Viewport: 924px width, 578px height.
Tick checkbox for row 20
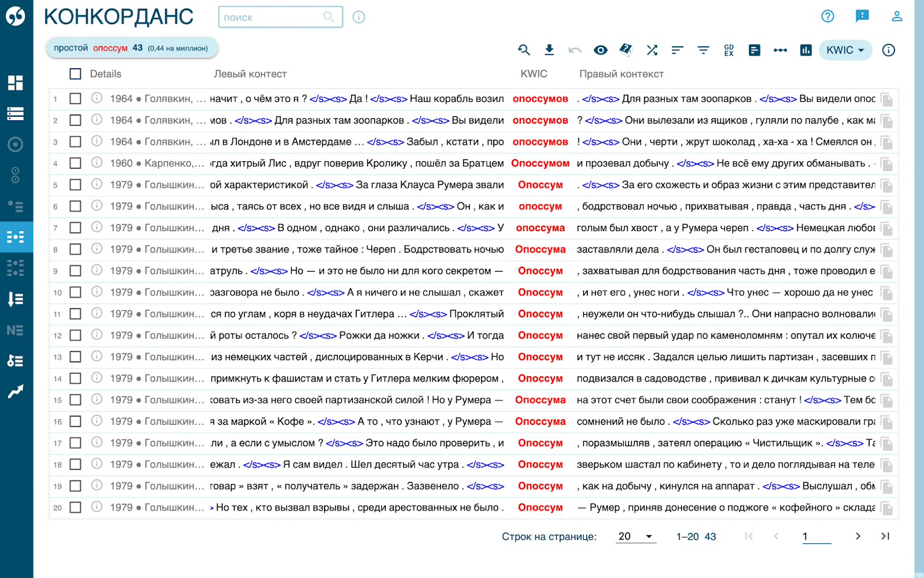coord(75,507)
